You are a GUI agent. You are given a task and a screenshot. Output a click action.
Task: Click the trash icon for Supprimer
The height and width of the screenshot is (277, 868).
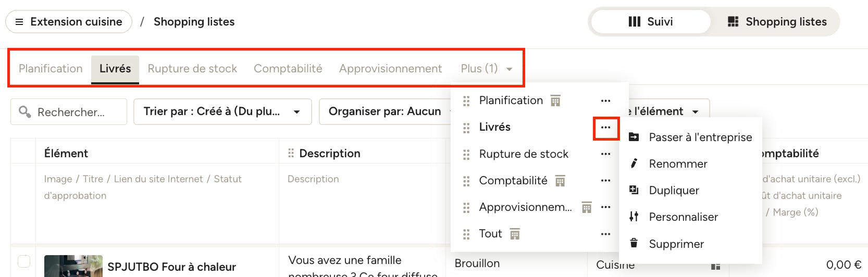[x=634, y=243]
